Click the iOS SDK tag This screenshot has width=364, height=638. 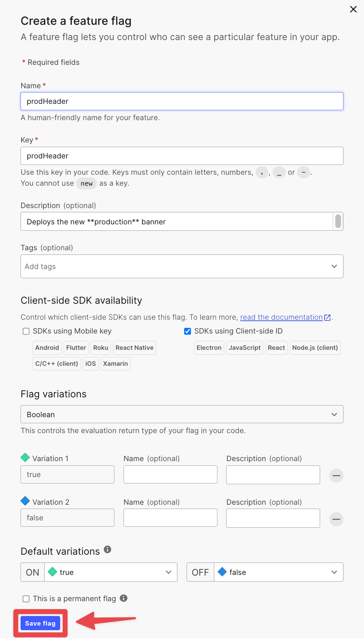tap(91, 364)
